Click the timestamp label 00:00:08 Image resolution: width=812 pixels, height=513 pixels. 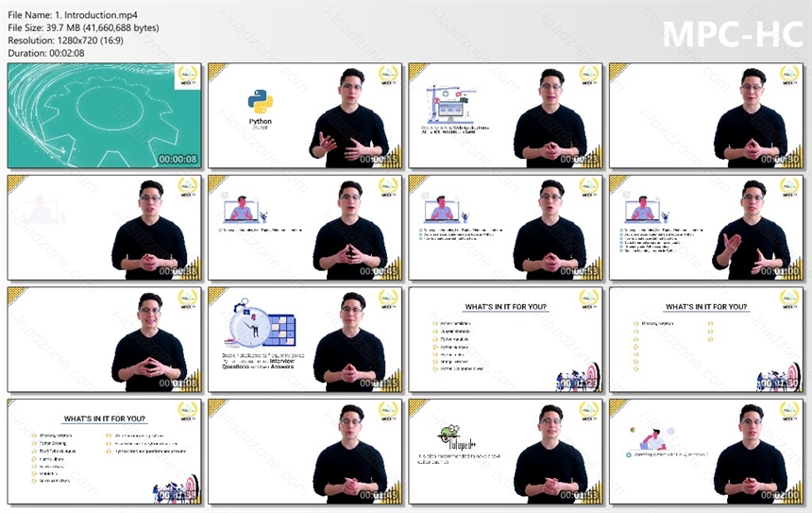(178, 159)
